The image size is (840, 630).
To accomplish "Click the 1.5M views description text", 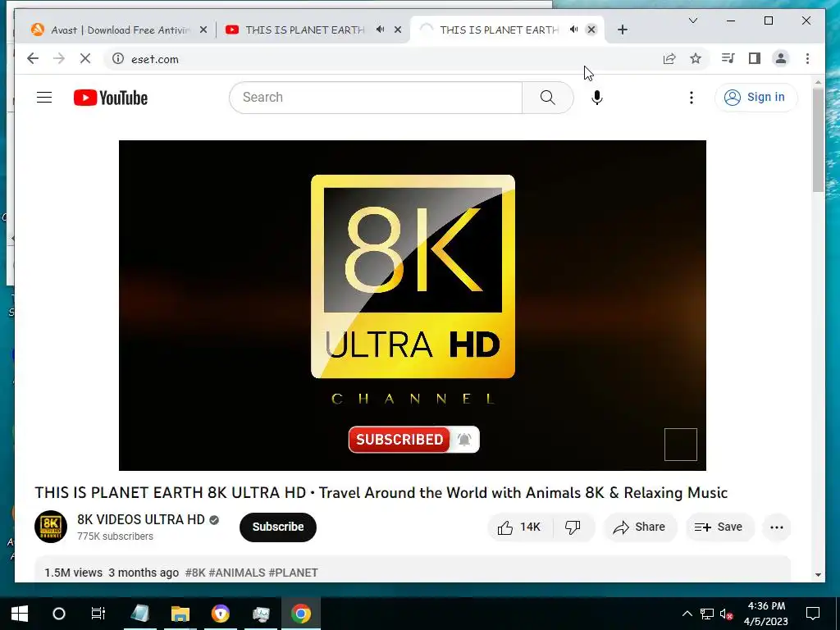I will coord(73,573).
